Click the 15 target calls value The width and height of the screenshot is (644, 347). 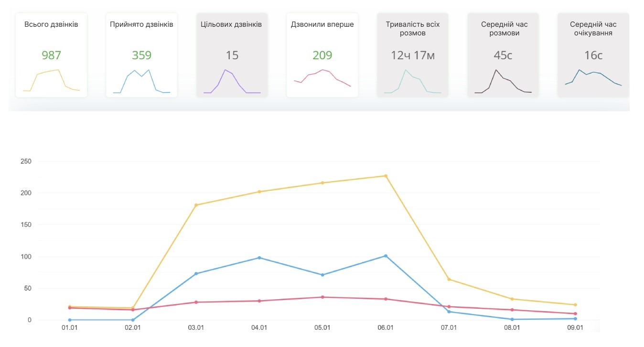coord(232,55)
